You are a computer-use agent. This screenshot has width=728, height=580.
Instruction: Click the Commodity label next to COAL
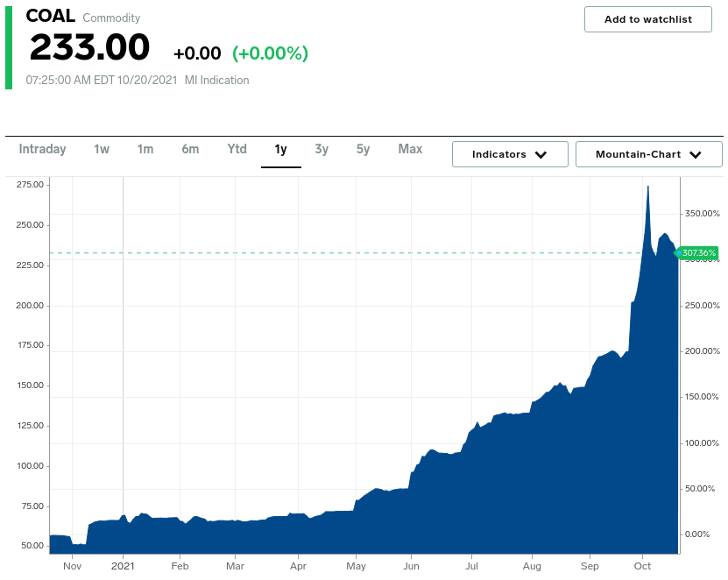(111, 18)
